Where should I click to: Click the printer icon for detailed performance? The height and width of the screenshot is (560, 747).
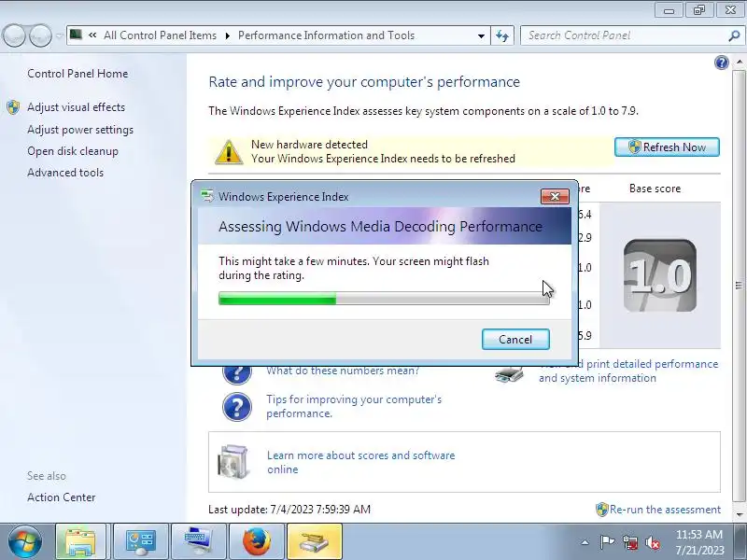(x=509, y=374)
